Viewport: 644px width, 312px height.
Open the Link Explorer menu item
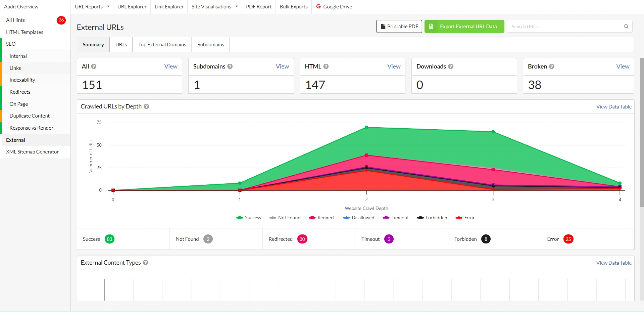pyautogui.click(x=169, y=6)
